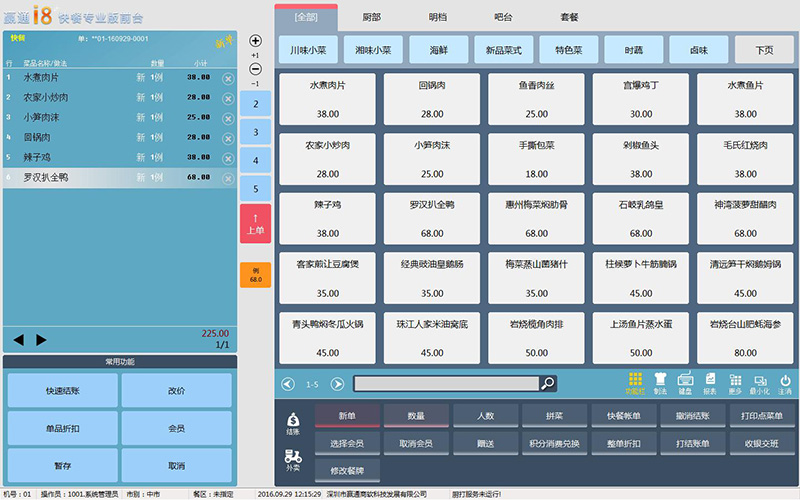
Task: Click the search magnifier icon
Action: 547,384
